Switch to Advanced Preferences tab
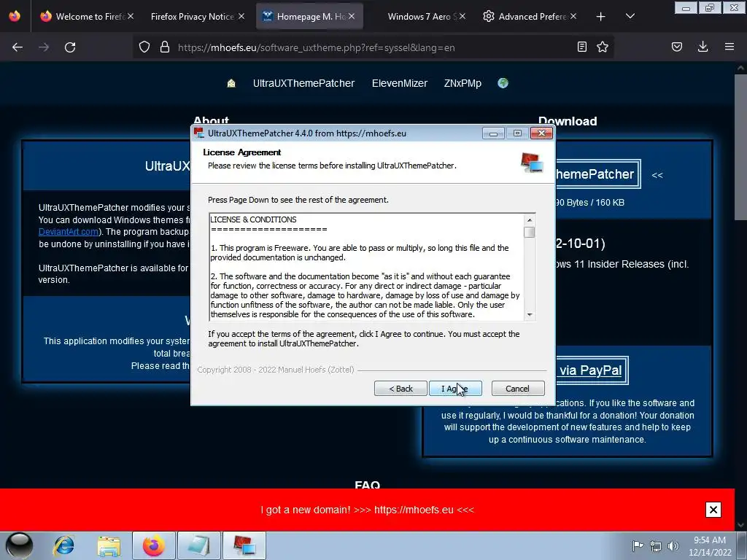The width and height of the screenshot is (747, 560). tap(530, 16)
